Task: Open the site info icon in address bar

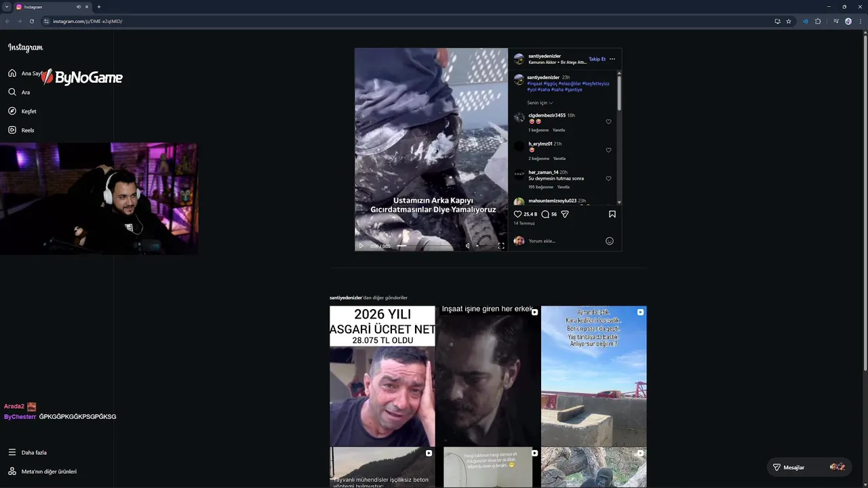Action: click(x=47, y=21)
